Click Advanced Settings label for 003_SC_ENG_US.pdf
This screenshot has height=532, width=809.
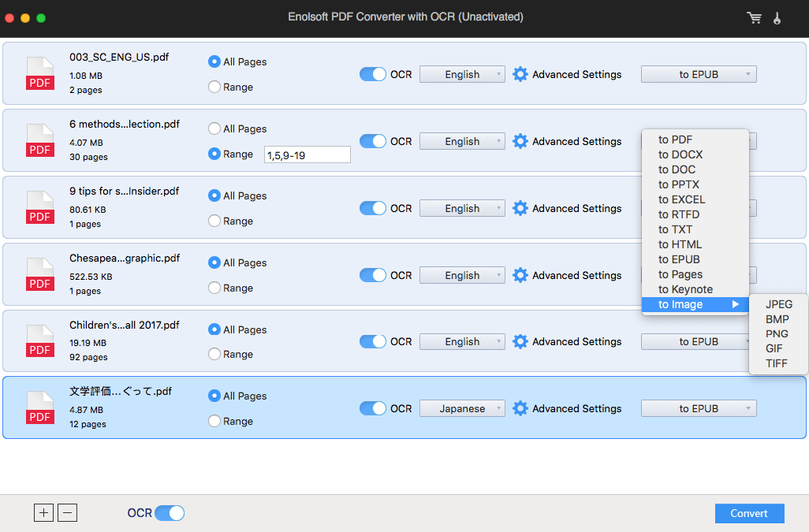pos(577,74)
